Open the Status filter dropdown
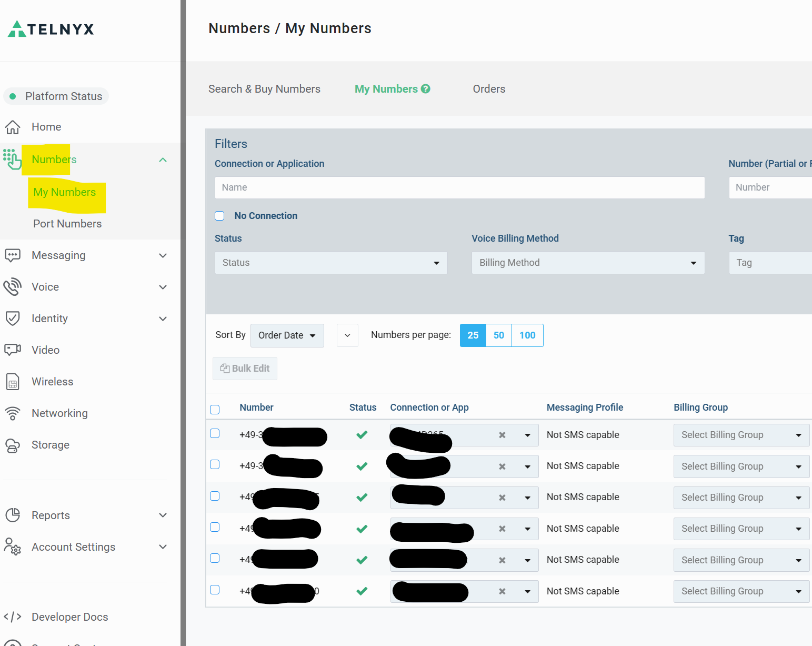Image resolution: width=812 pixels, height=646 pixels. [x=331, y=263]
